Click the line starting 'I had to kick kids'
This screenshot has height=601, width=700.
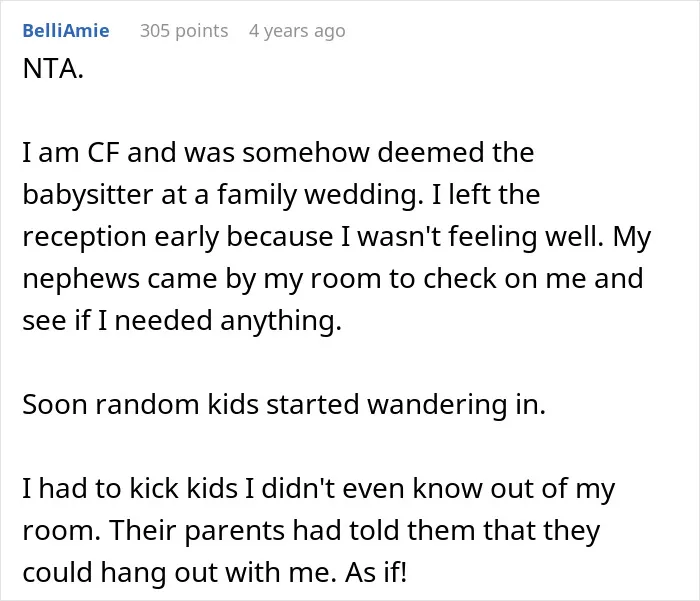click(319, 488)
